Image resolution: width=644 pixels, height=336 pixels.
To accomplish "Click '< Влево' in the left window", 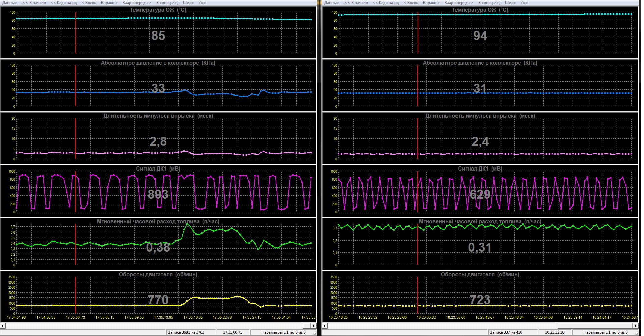I will pos(89,3).
